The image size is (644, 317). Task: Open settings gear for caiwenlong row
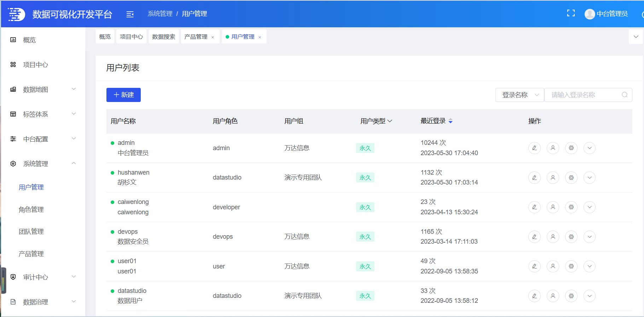point(571,207)
